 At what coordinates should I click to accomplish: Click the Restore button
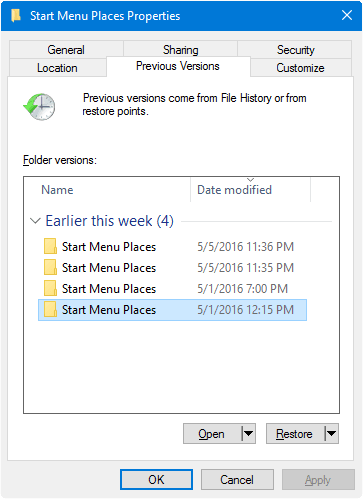[x=295, y=434]
